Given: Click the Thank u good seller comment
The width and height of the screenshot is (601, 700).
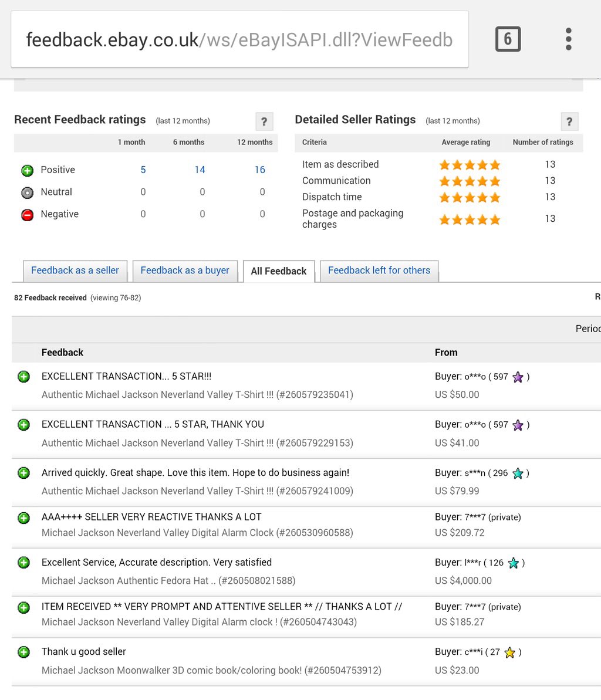Looking at the screenshot, I should pyautogui.click(x=84, y=652).
